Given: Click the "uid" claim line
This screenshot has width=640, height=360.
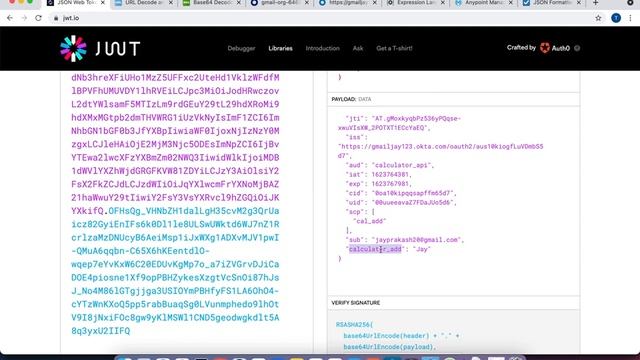Looking at the screenshot, I should tap(401, 202).
